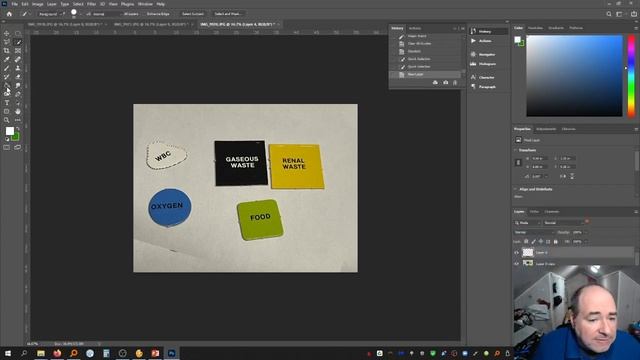Open Histogram collapsed panel button
The image size is (640, 360).
tap(488, 64)
